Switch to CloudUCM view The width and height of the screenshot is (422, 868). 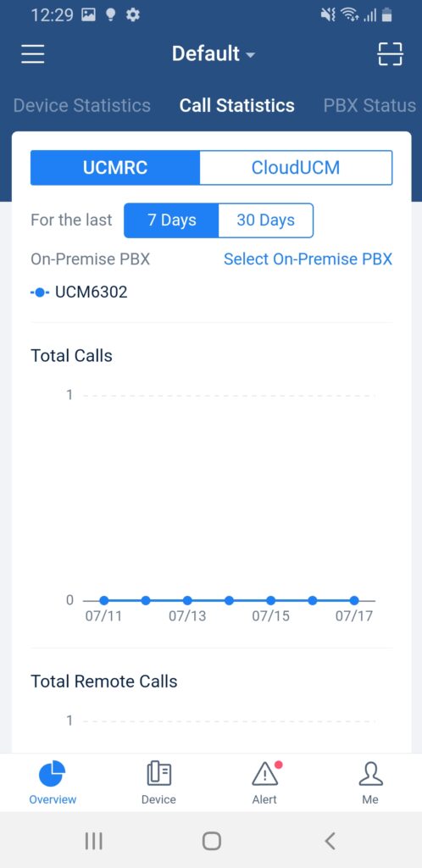[x=296, y=167]
